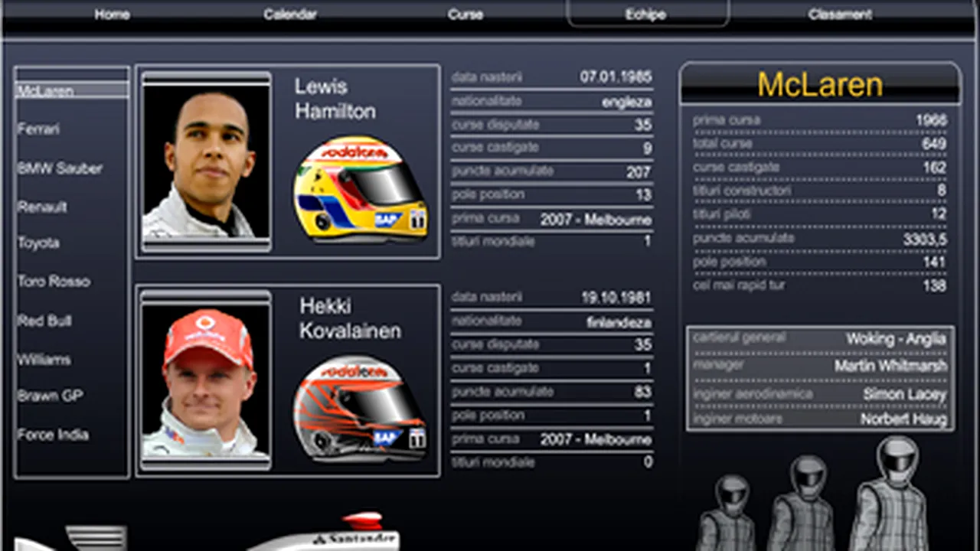980x551 pixels.
Task: Select BMW Sauber team
Action: click(x=60, y=168)
